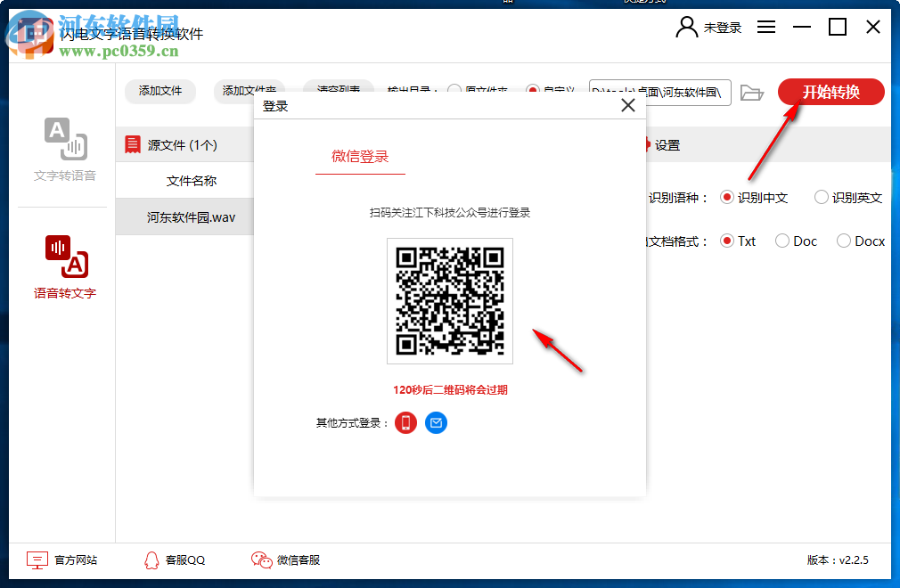Click the 未登录 account icon
900x588 pixels.
click(685, 27)
